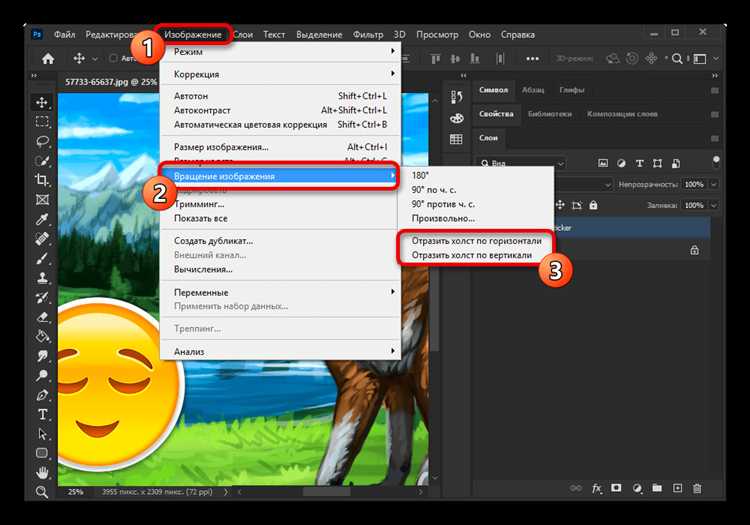Select the Rectangular Marquee tool
This screenshot has height=525, width=750.
click(42, 121)
